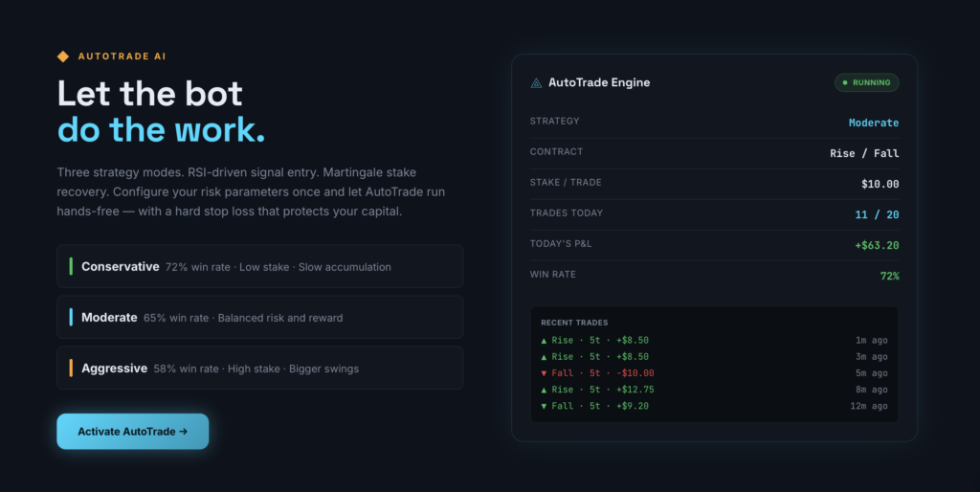
Task: Click the WIN RATE row label
Action: pyautogui.click(x=552, y=275)
